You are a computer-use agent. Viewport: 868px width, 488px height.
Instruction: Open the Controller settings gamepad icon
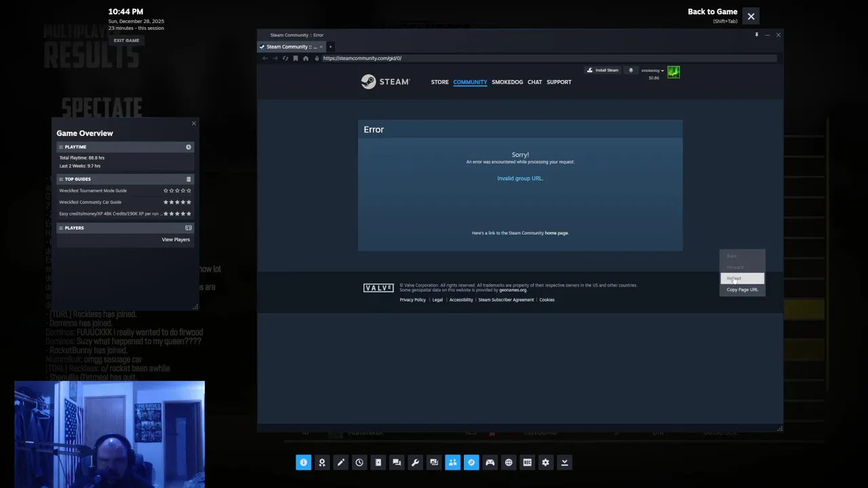(490, 462)
